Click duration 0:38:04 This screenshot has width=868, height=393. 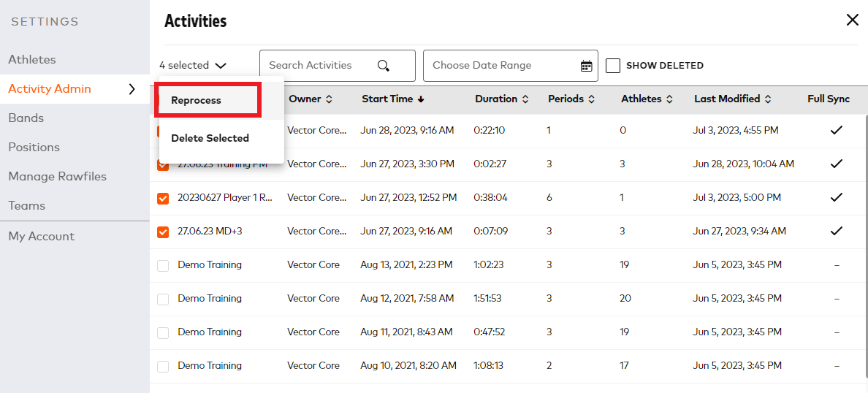click(490, 198)
